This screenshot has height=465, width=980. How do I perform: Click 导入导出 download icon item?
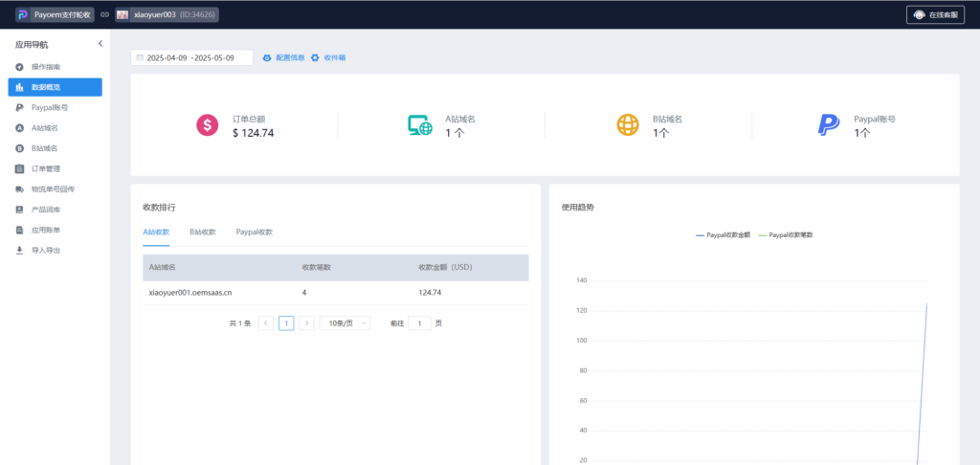point(46,251)
